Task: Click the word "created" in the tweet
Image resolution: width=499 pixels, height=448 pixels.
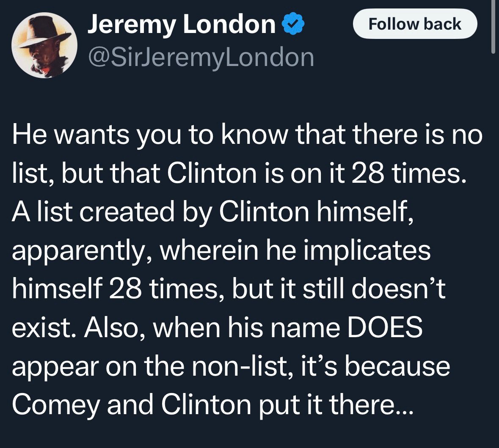Action: coord(127,212)
